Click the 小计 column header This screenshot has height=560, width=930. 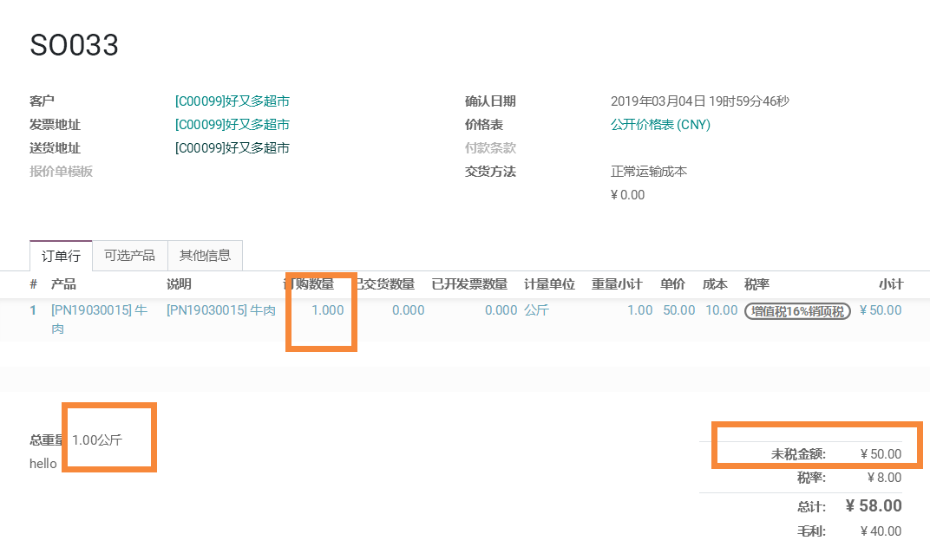(x=891, y=284)
